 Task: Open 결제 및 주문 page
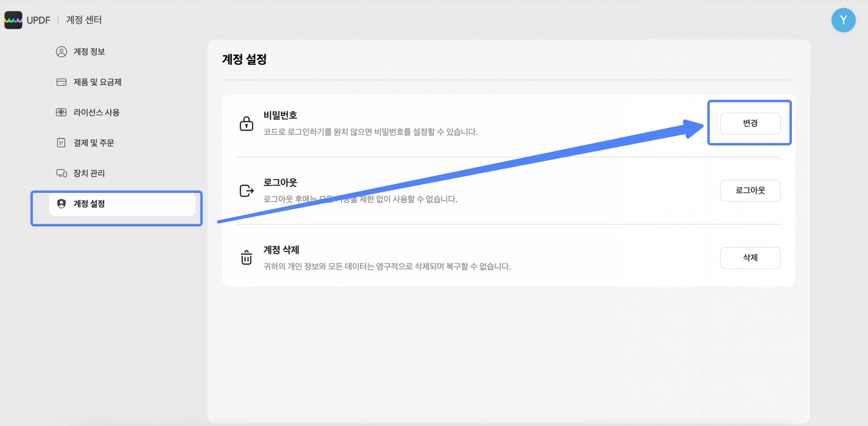pos(94,143)
